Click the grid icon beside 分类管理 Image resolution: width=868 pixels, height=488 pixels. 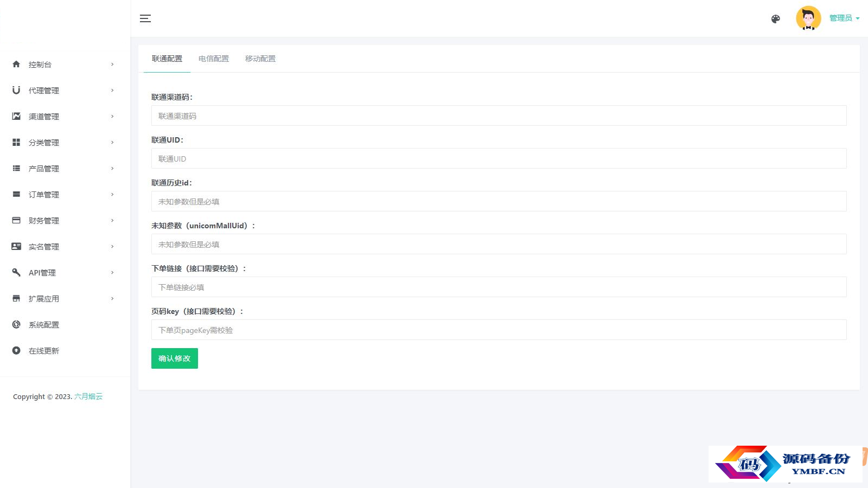[16, 142]
